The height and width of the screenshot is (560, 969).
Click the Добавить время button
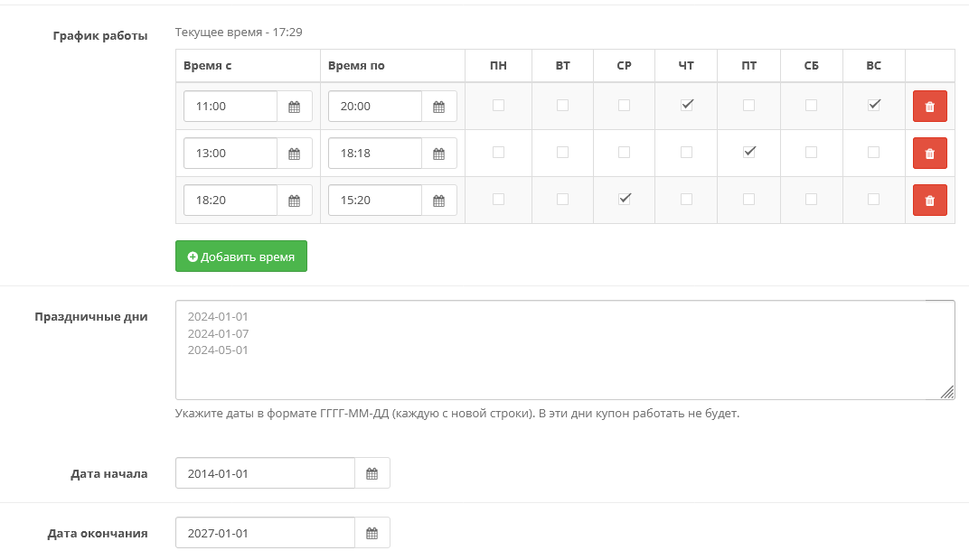241,257
